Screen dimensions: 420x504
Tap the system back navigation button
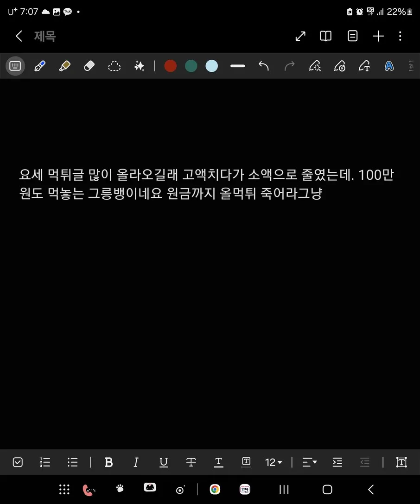371,490
